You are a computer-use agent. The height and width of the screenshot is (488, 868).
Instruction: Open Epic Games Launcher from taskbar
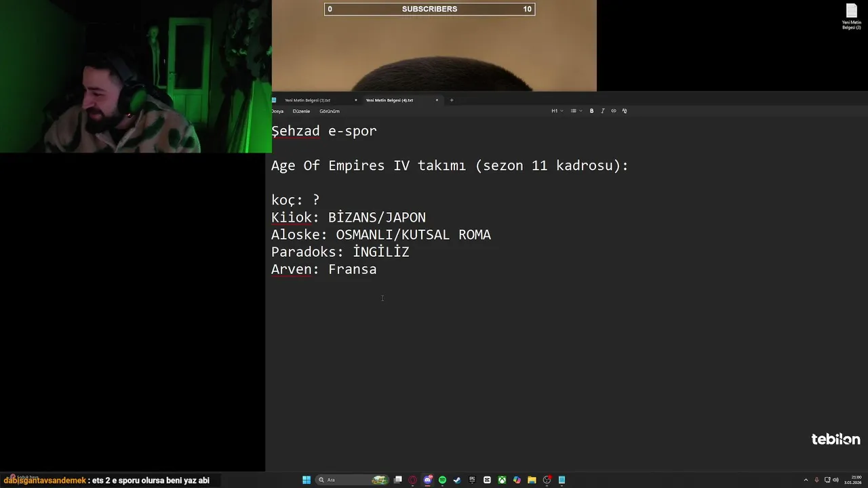tap(472, 480)
